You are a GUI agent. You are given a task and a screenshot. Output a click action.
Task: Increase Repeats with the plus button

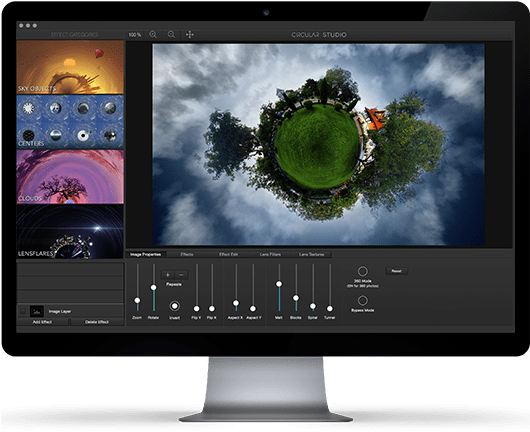(x=167, y=275)
